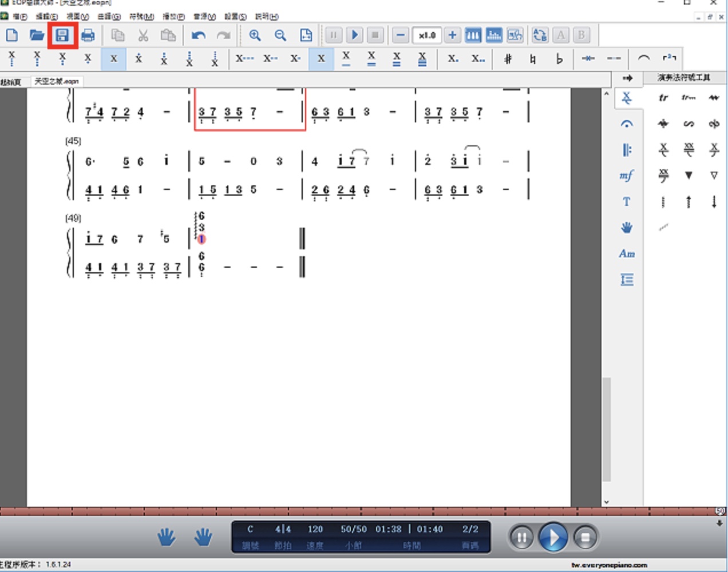Click the triplet bracket tool
The width and height of the screenshot is (728, 572).
(669, 58)
